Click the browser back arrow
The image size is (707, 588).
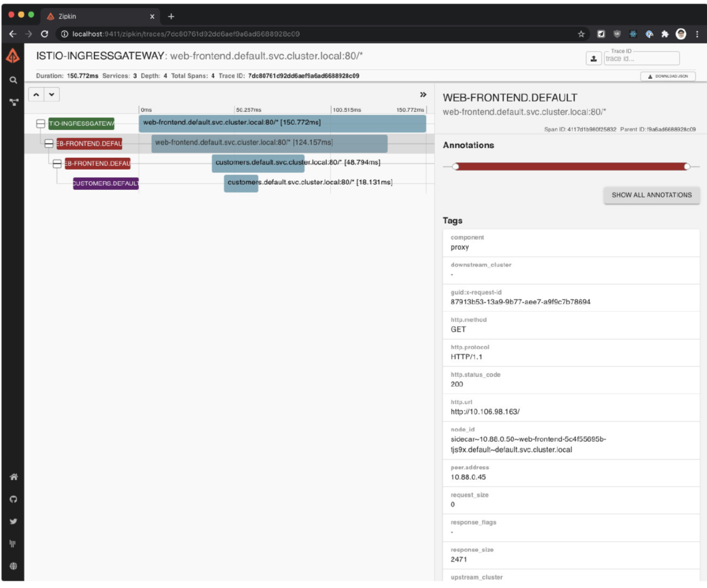pyautogui.click(x=13, y=34)
